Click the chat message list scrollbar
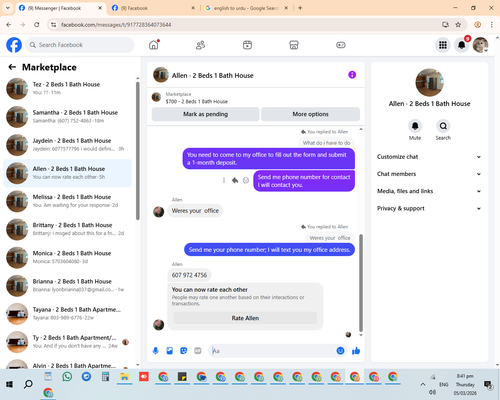 click(x=361, y=283)
